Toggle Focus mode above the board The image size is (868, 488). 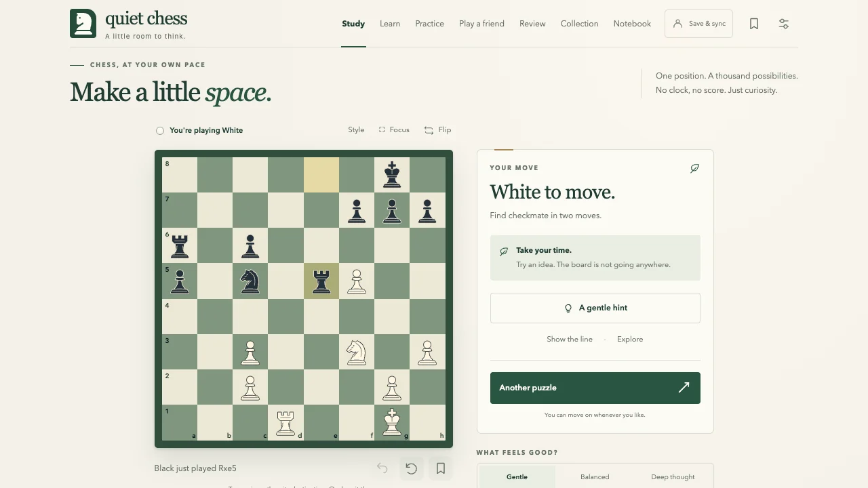coord(394,129)
